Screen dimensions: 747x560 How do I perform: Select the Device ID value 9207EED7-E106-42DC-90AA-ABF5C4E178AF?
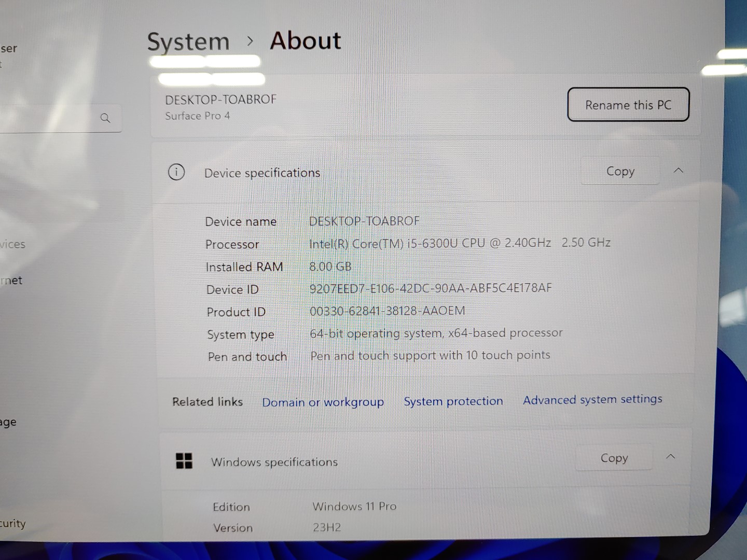click(431, 288)
